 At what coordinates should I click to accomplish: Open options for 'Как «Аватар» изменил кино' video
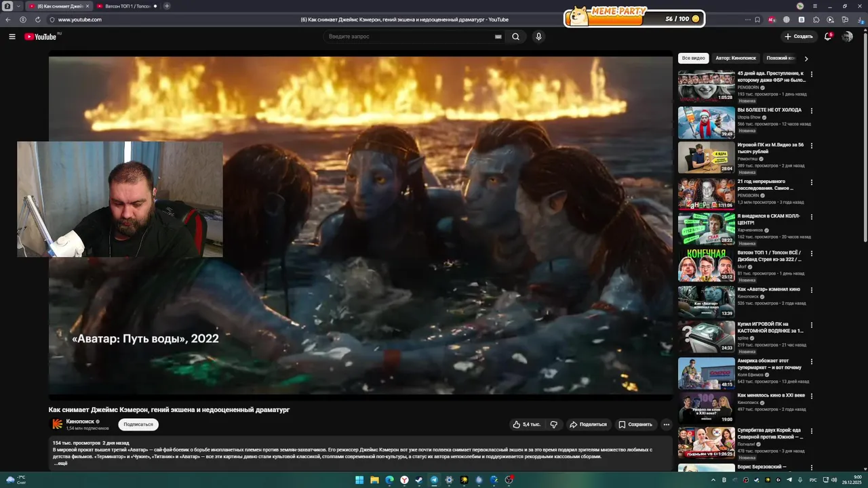coord(811,290)
